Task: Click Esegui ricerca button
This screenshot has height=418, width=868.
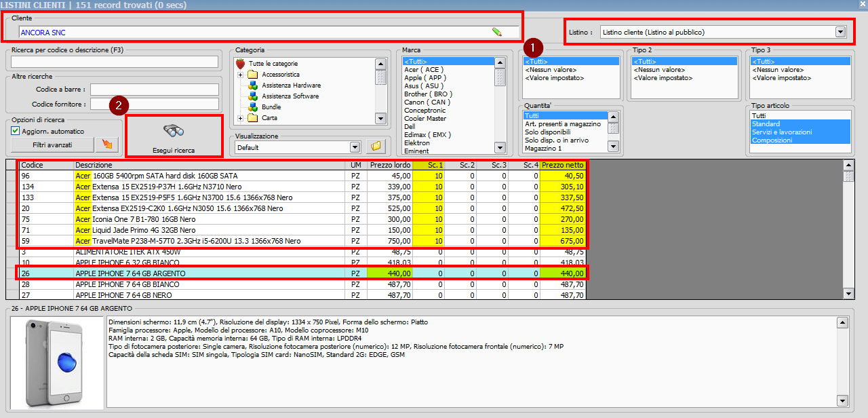Action: 174,136
